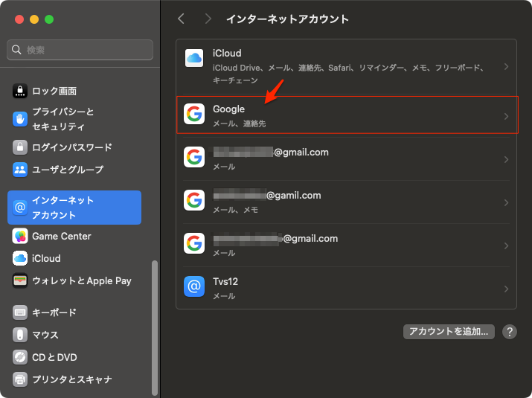This screenshot has width=532, height=398.
Task: Expand the iCloud account row chevron
Action: [x=506, y=67]
